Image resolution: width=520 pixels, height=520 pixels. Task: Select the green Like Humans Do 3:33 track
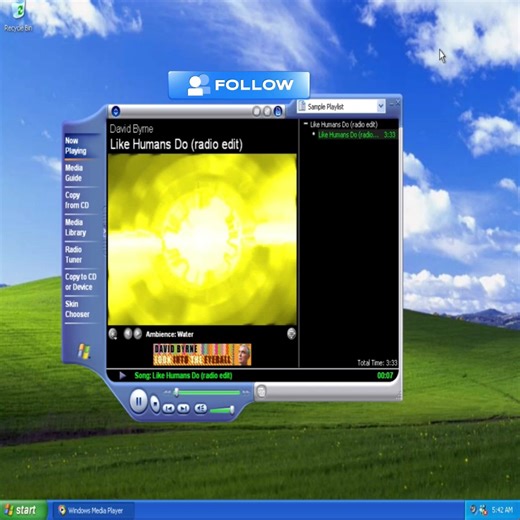[356, 135]
